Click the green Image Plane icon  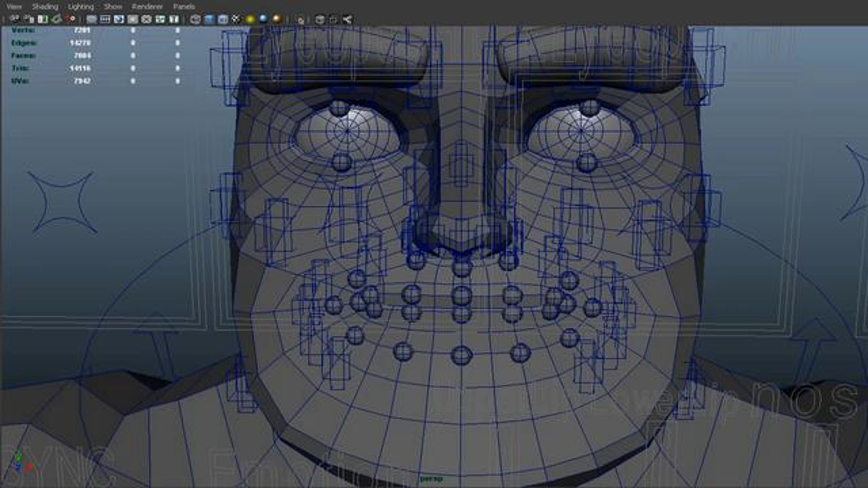pyautogui.click(x=56, y=19)
